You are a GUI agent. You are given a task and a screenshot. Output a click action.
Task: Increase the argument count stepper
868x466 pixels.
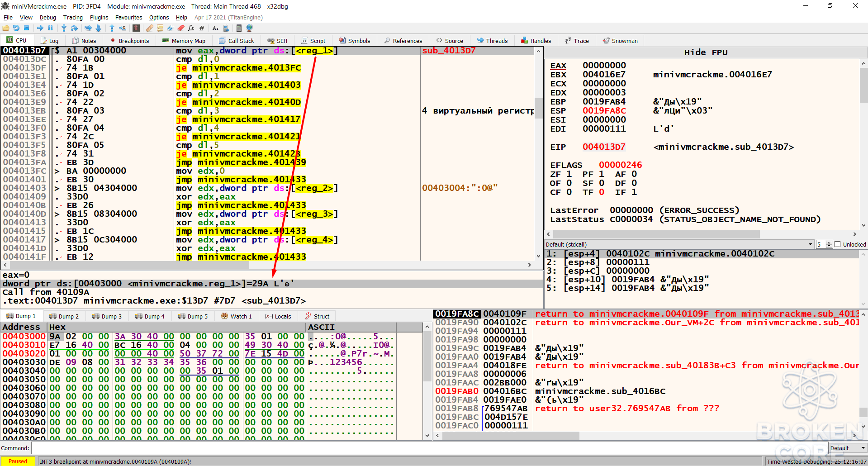(829, 243)
